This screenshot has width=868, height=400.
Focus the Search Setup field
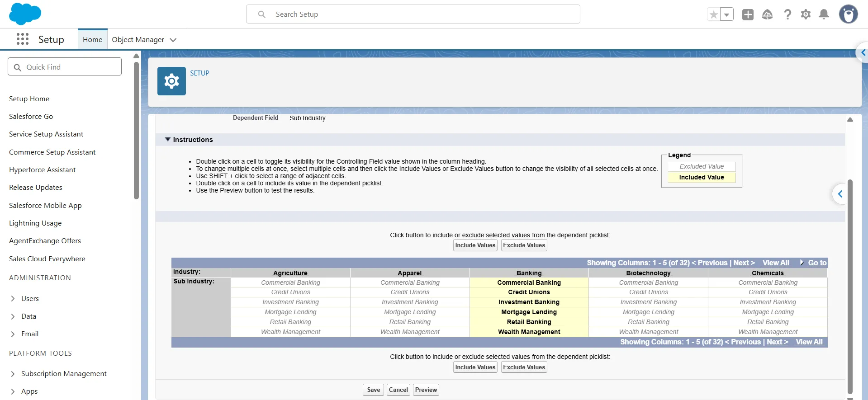click(413, 14)
